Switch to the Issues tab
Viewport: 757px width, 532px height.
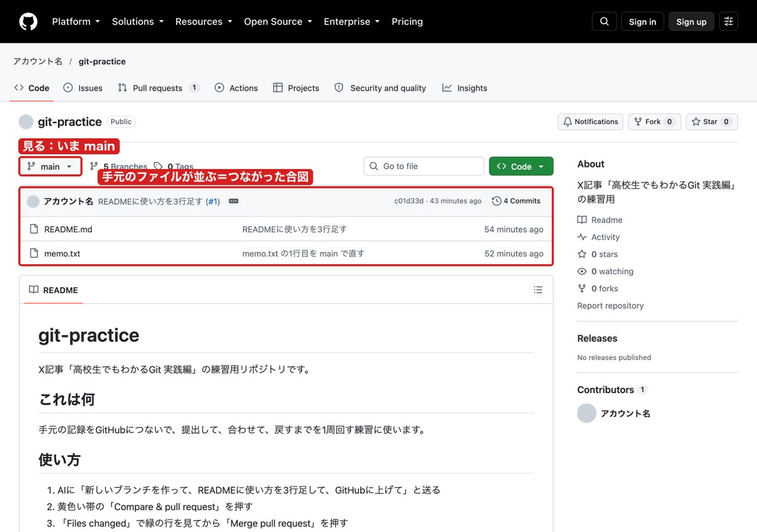pyautogui.click(x=83, y=88)
